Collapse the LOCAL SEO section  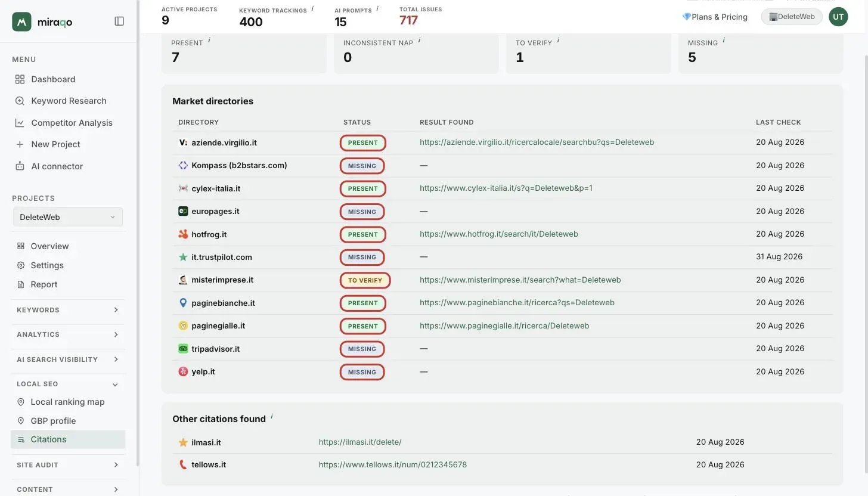click(68, 384)
